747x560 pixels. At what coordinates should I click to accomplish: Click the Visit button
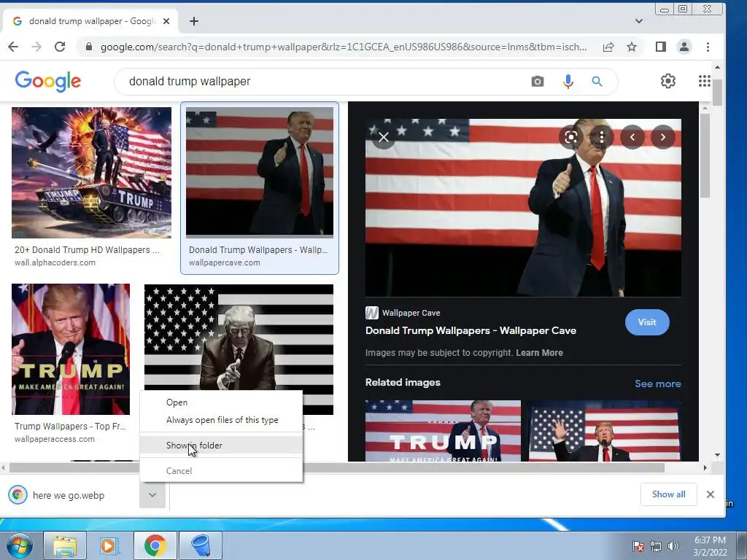(x=647, y=322)
